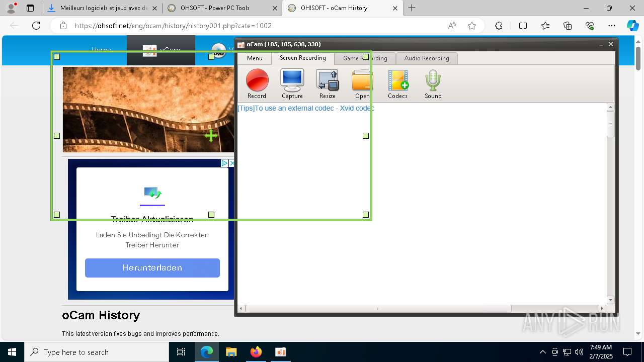The height and width of the screenshot is (362, 644).
Task: Click the Home link in site navigation
Action: pos(101,50)
